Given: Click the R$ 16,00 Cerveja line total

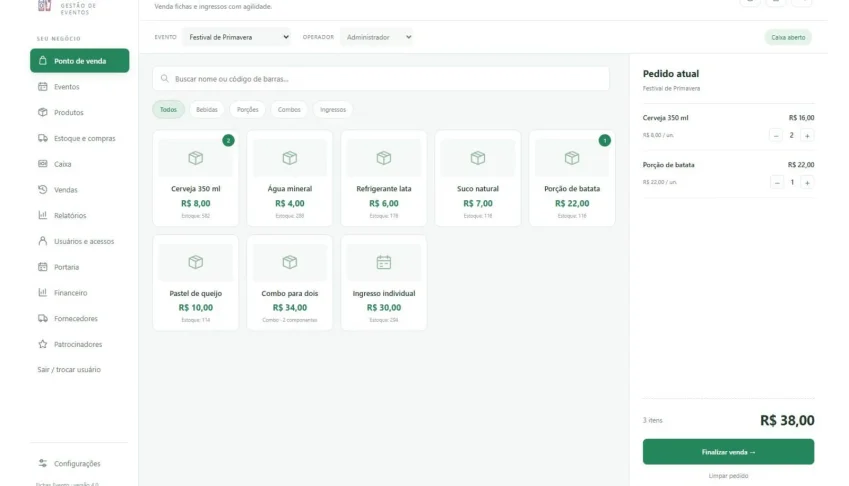Looking at the screenshot, I should (x=801, y=117).
